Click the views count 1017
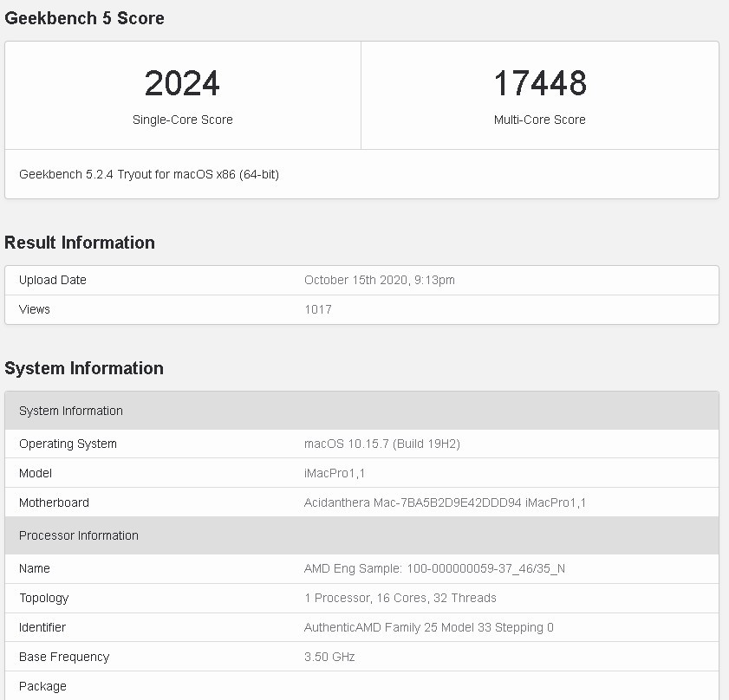 (318, 309)
